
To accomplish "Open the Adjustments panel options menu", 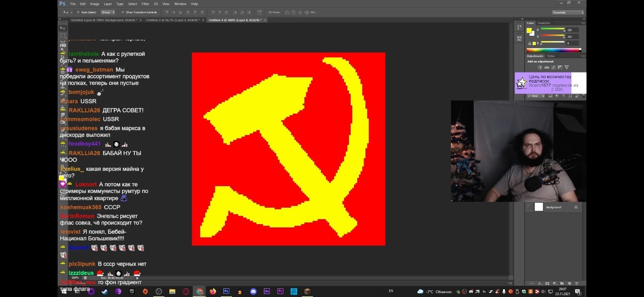I will [583, 56].
